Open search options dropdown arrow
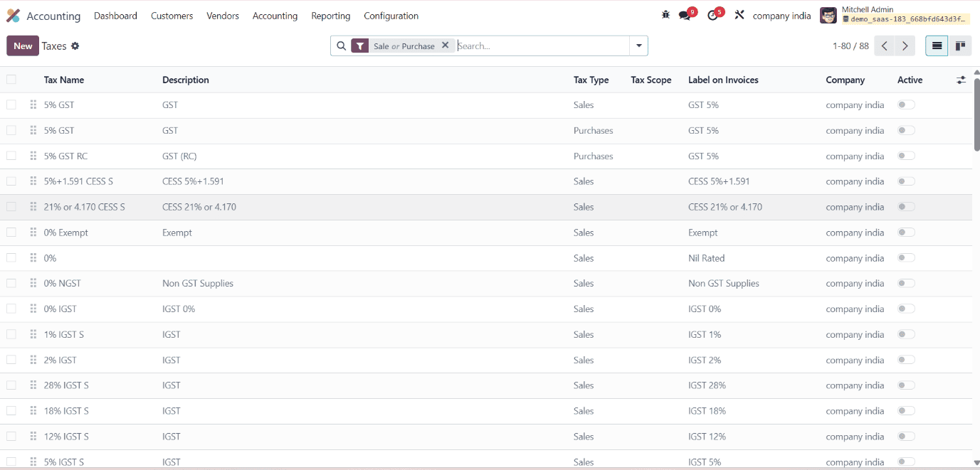The height and width of the screenshot is (470, 980). (x=638, y=46)
